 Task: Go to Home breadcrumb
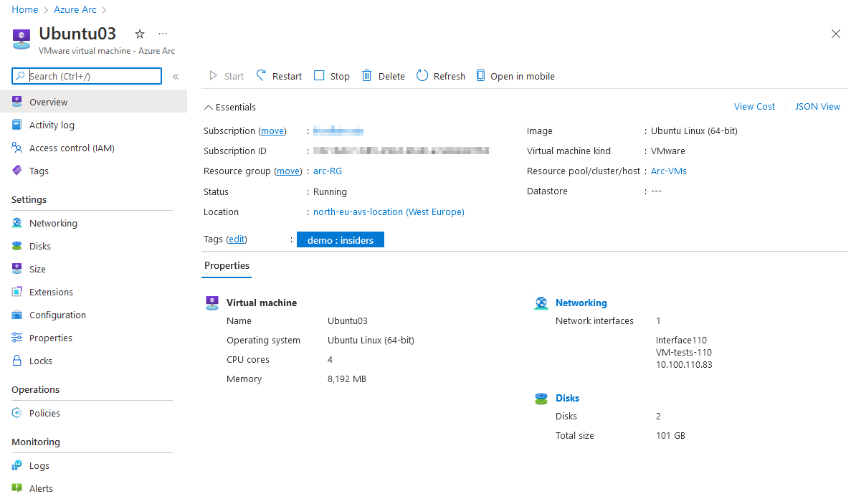(25, 10)
